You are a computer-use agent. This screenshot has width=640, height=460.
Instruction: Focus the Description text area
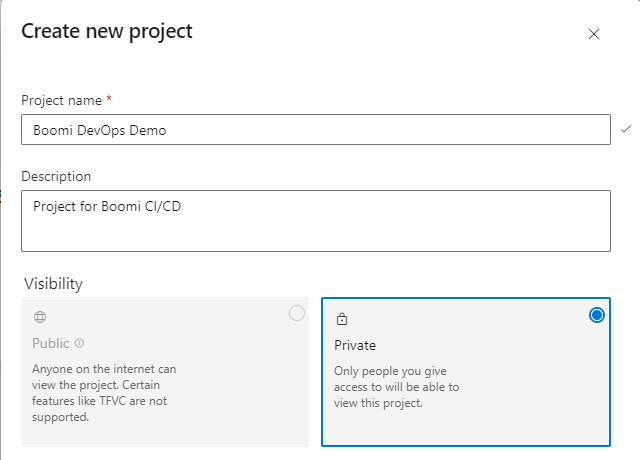point(316,221)
